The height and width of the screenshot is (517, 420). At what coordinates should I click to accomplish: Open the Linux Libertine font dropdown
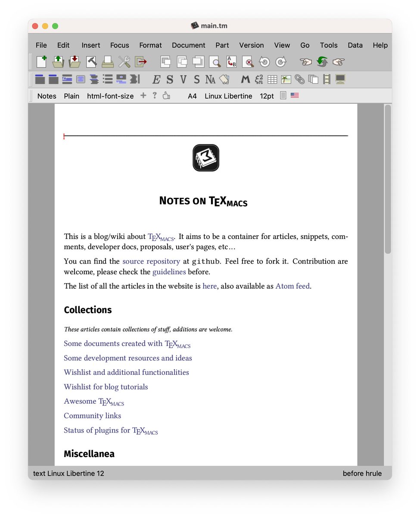pos(228,96)
